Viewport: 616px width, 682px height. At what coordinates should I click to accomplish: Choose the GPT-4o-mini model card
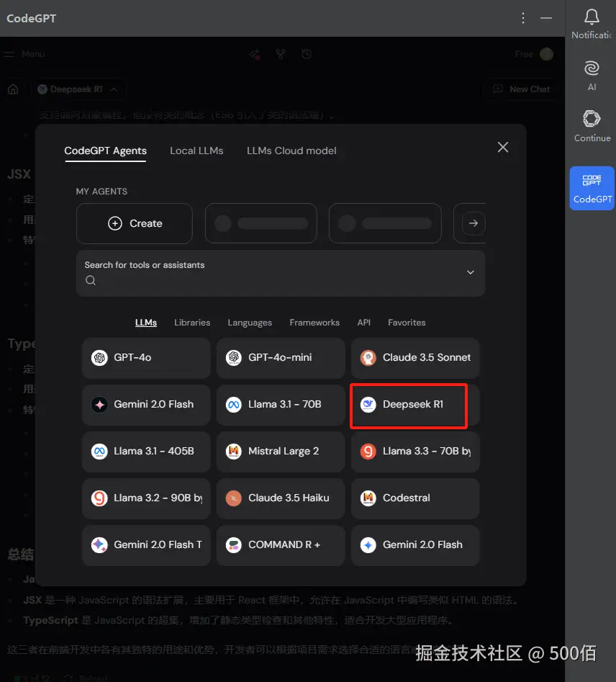tap(281, 358)
